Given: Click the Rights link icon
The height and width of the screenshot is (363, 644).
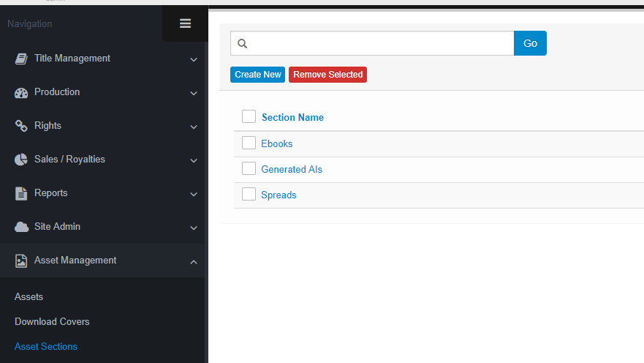Looking at the screenshot, I should 21,126.
